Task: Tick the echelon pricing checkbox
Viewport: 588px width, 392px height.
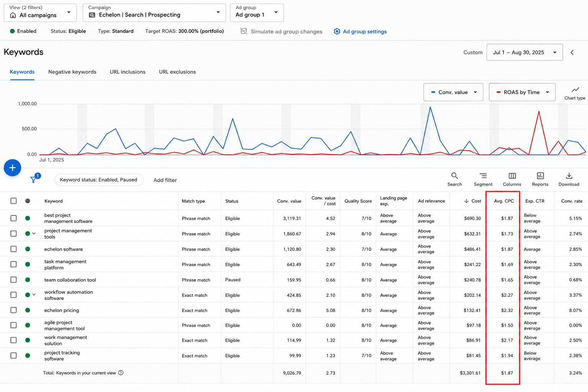Action: point(13,310)
